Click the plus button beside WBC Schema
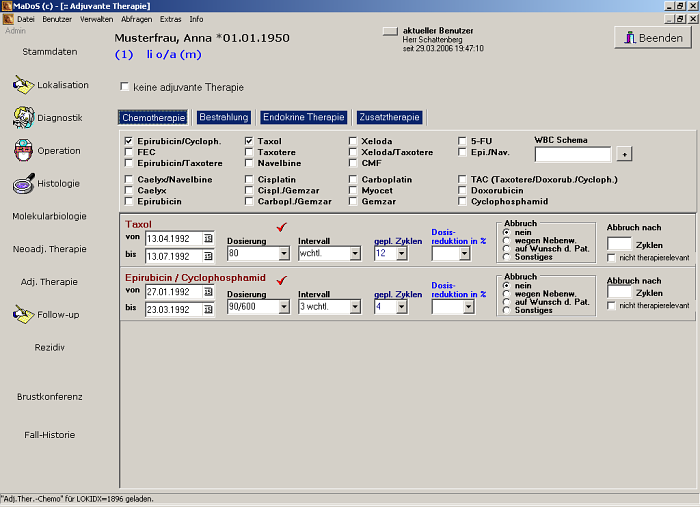The width and height of the screenshot is (700, 507). [625, 154]
